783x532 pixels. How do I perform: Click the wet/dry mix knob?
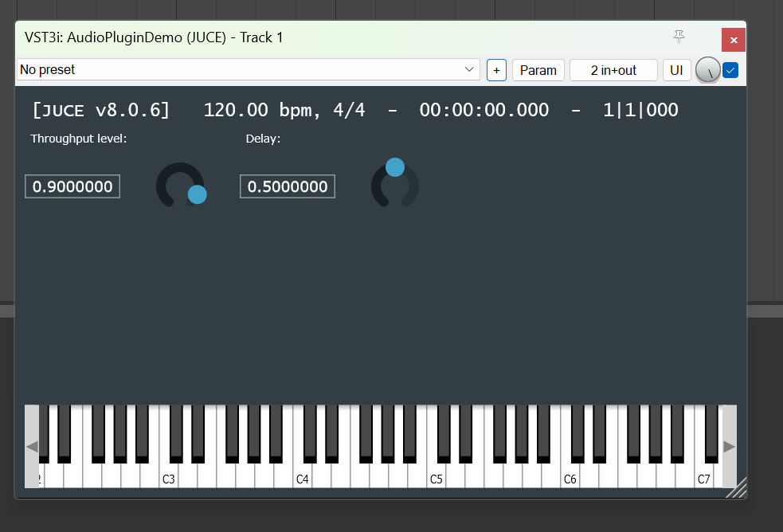[707, 70]
